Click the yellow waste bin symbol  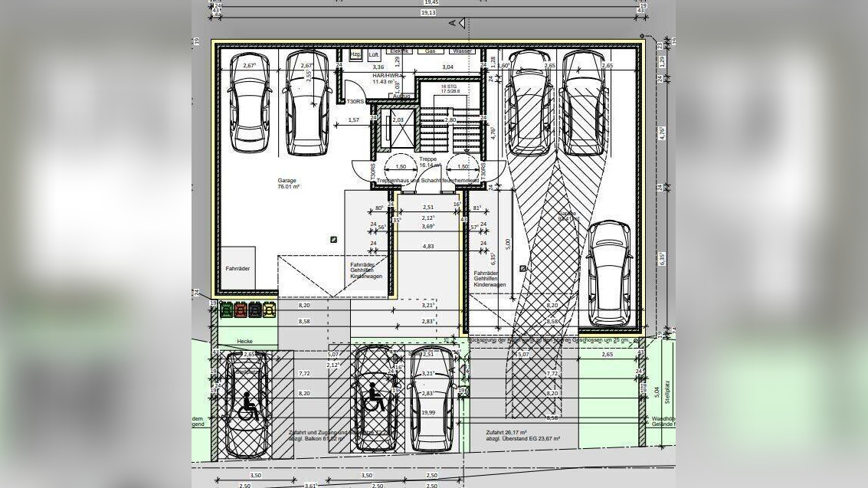coord(269,310)
